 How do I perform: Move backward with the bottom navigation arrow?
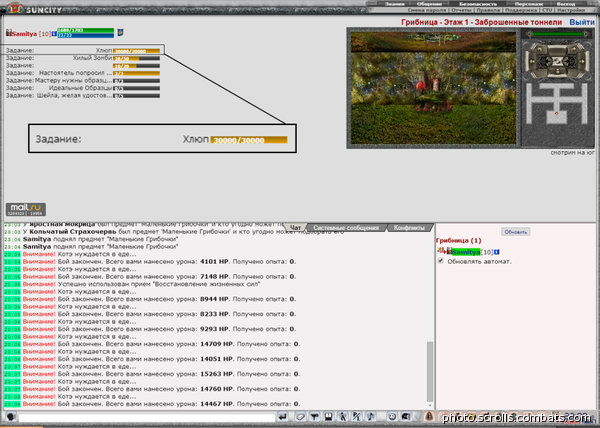point(557,72)
